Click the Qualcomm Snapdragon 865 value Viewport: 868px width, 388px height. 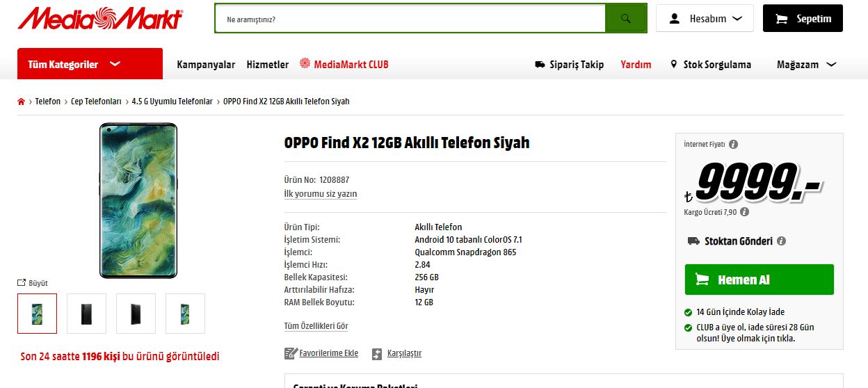(x=465, y=252)
